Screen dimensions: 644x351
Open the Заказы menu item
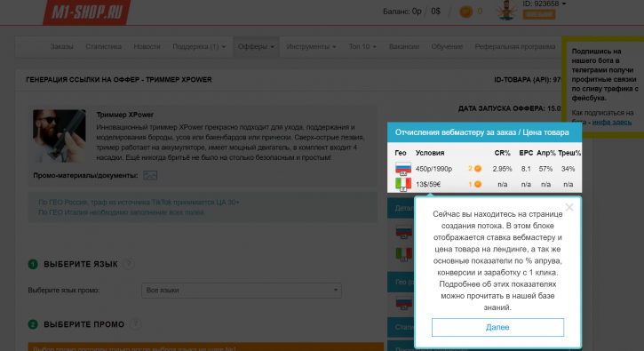(x=61, y=46)
